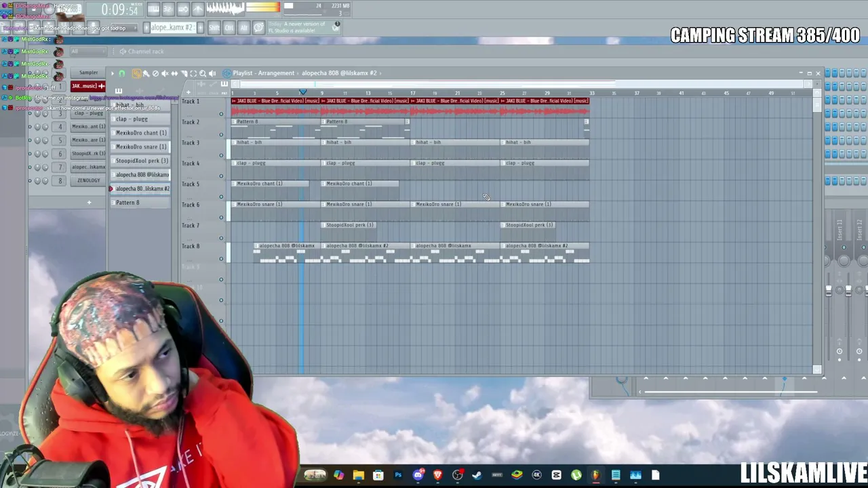Viewport: 868px width, 488px height.
Task: Mute Track 5 in the playlist
Action: coord(221,197)
